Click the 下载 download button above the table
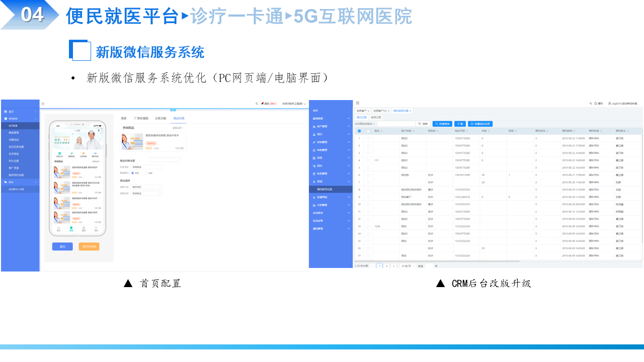The image size is (644, 362). point(459,124)
